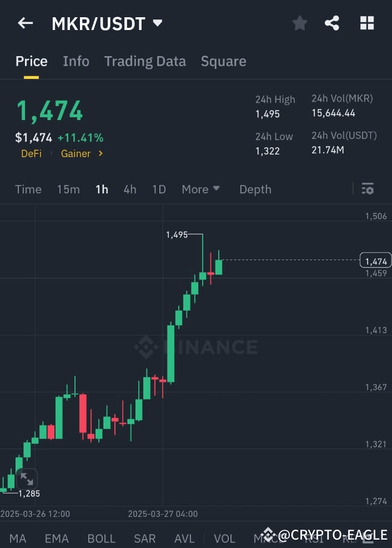Open the trading pair dropdown beside MKR/USDT
The width and height of the screenshot is (392, 548).
click(157, 23)
